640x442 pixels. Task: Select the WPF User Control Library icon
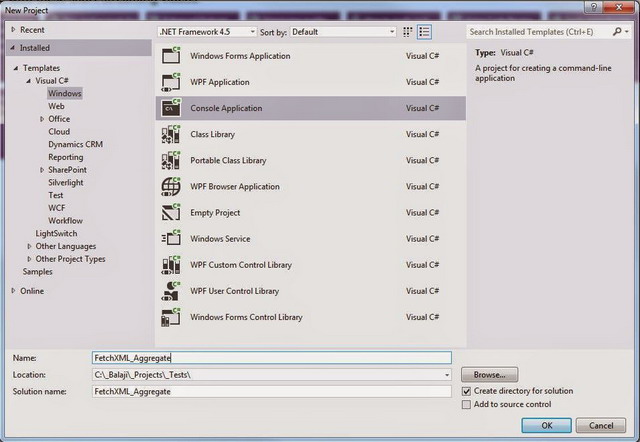coord(171,291)
